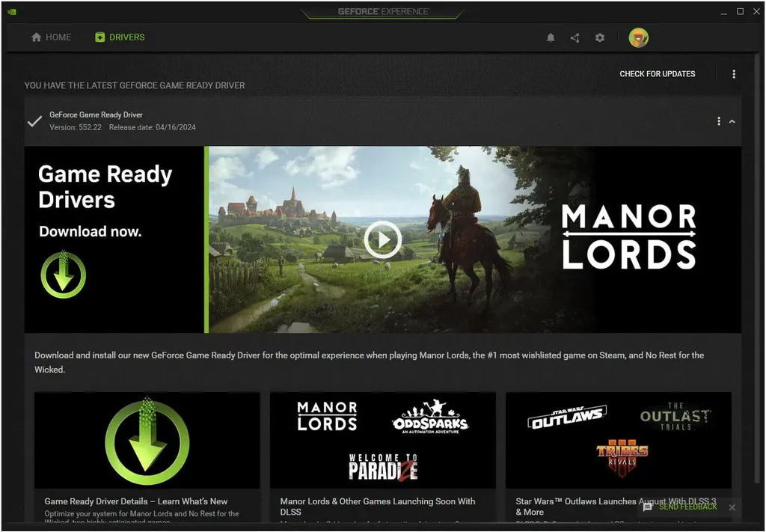Click the Game Ready Drivers banner heading
Image resolution: width=766 pixels, height=532 pixels.
pos(105,186)
